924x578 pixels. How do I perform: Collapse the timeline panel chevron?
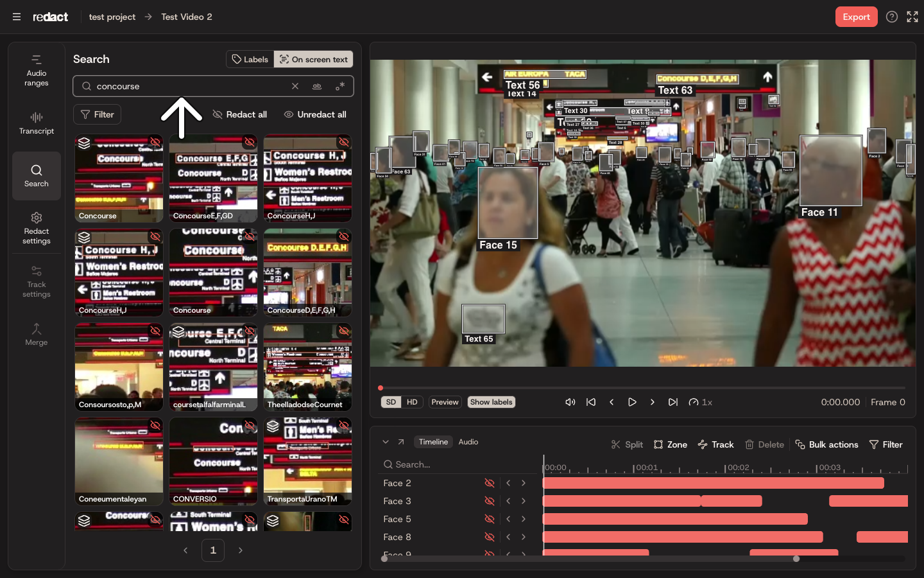click(386, 442)
